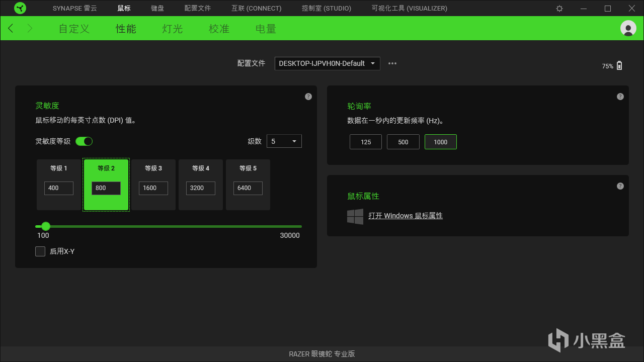644x362 pixels.
Task: Click the 6400 DPI input field
Action: pyautogui.click(x=248, y=188)
